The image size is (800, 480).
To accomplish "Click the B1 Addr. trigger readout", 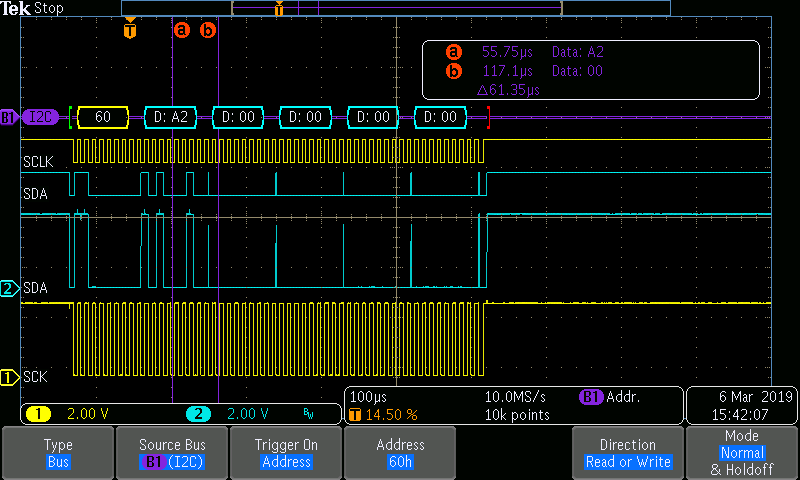I will pos(611,397).
